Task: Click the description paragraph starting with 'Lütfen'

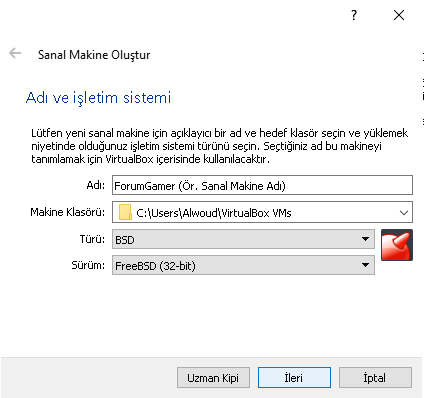Action: coord(220,146)
